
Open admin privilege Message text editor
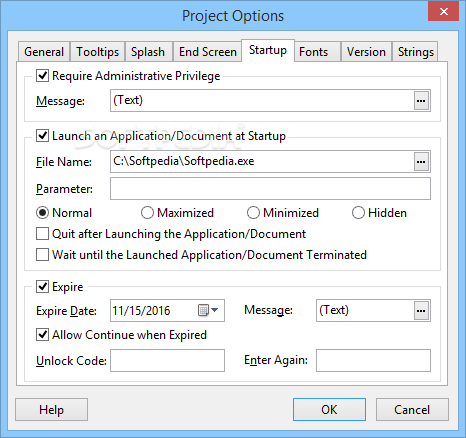pyautogui.click(x=421, y=101)
